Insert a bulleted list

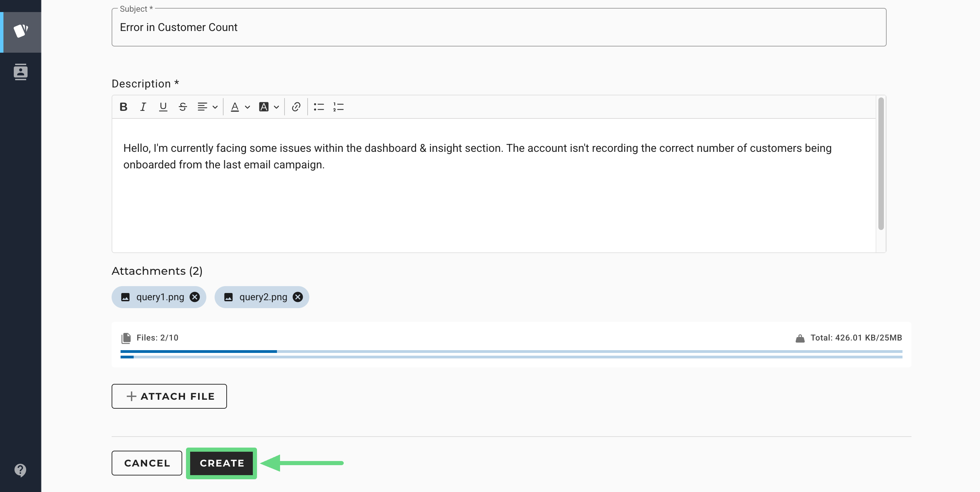tap(319, 107)
